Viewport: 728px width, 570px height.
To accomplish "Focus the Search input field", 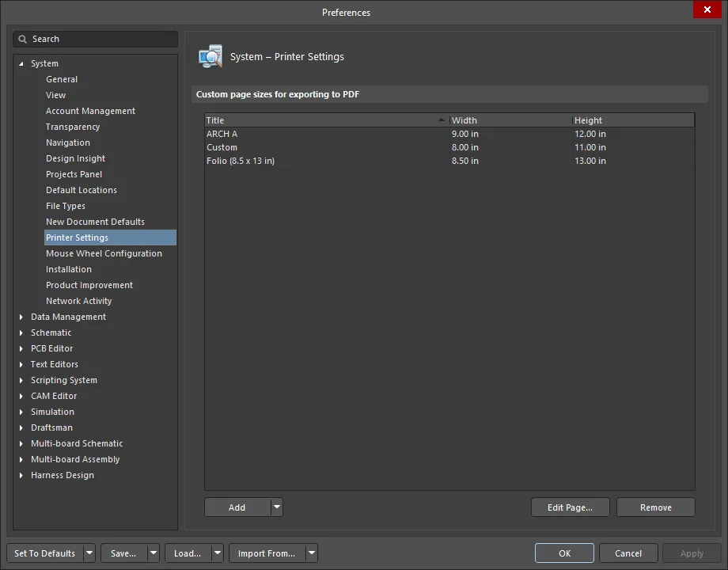I will click(95, 39).
